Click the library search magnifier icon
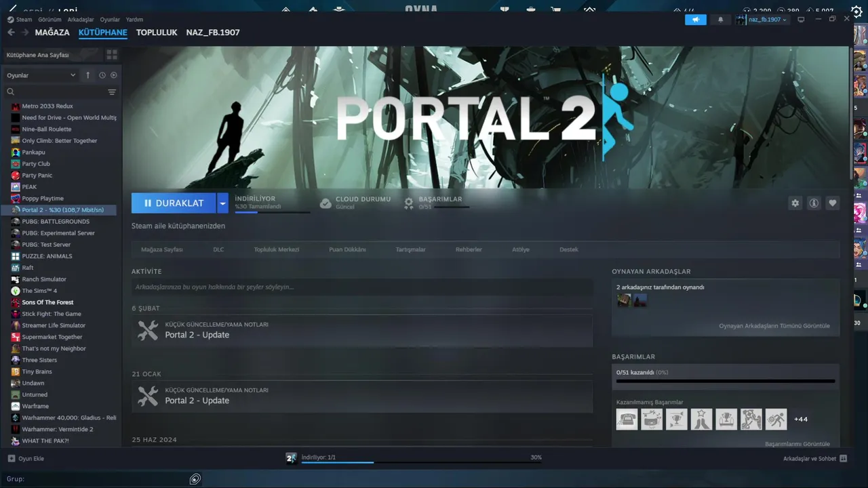The image size is (868, 488). pos(10,91)
